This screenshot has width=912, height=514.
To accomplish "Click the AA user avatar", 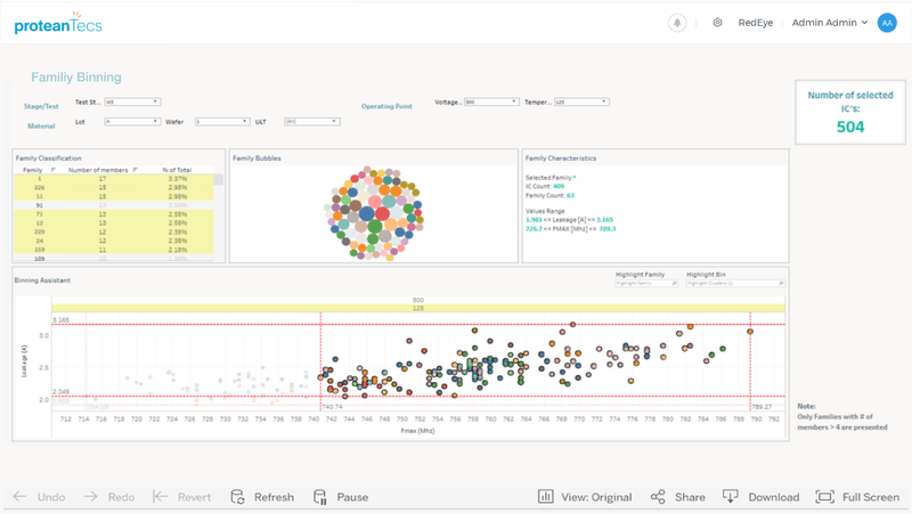I will click(x=887, y=23).
